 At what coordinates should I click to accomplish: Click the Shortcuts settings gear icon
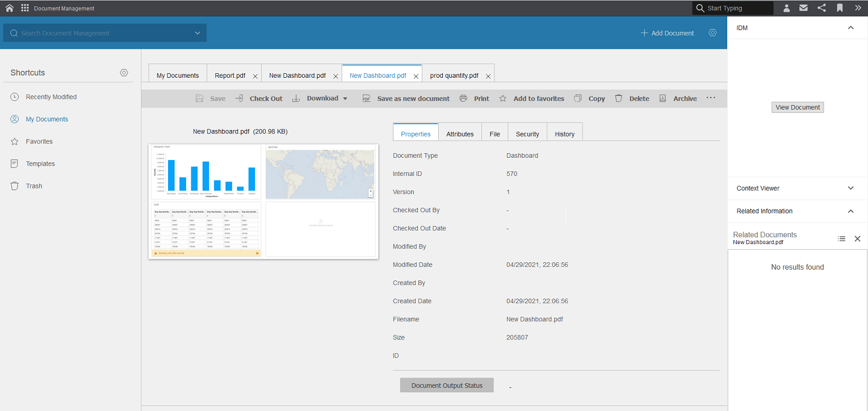(124, 73)
